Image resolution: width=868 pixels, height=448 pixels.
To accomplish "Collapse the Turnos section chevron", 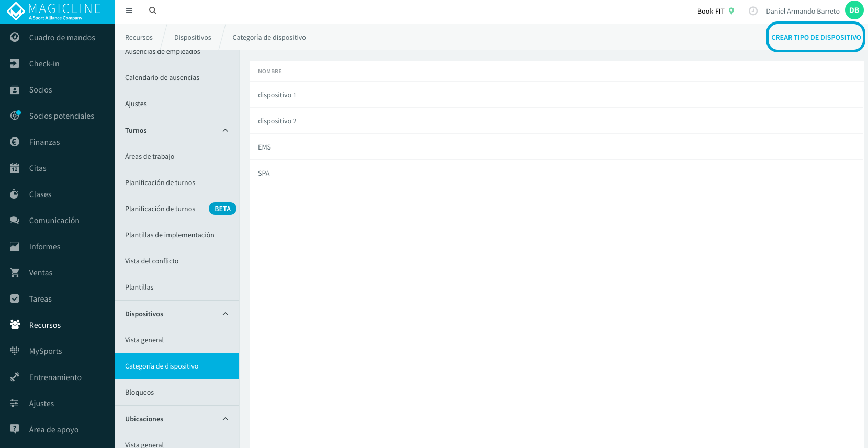I will pos(226,130).
